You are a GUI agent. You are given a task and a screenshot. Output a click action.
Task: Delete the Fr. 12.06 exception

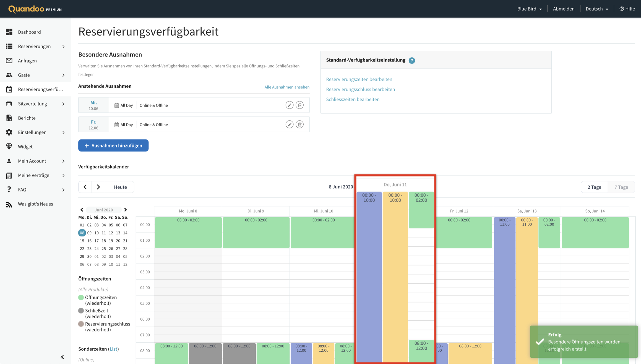click(299, 124)
